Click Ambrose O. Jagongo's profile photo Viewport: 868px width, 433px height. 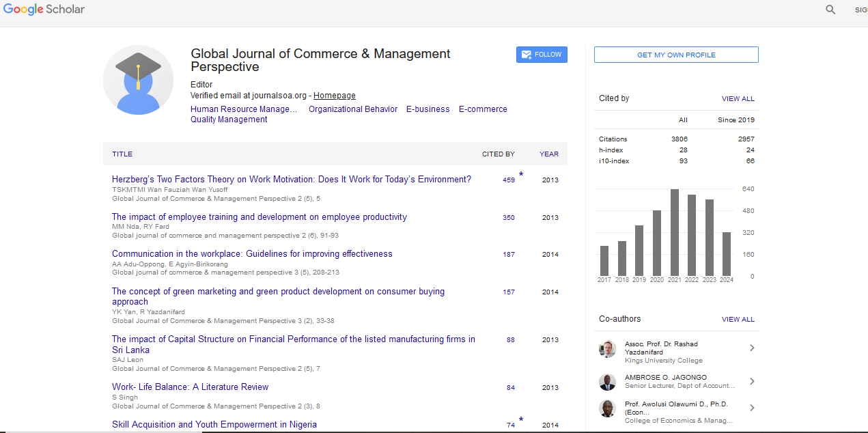pos(607,382)
